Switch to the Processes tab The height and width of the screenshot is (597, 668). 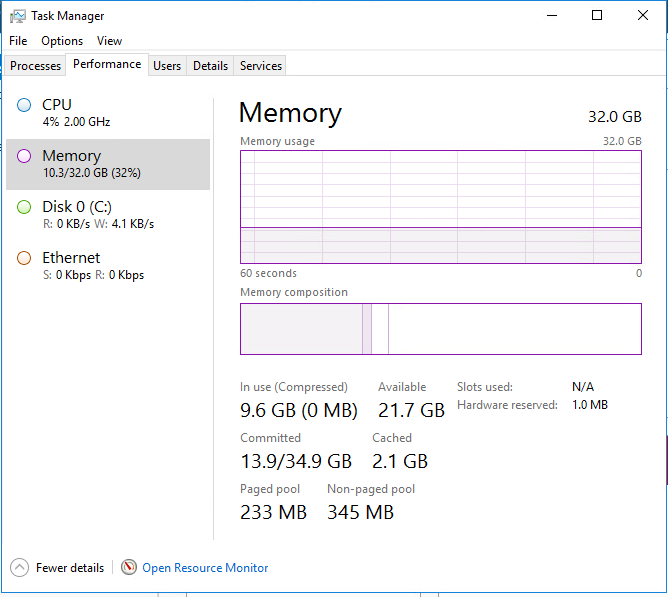(36, 66)
